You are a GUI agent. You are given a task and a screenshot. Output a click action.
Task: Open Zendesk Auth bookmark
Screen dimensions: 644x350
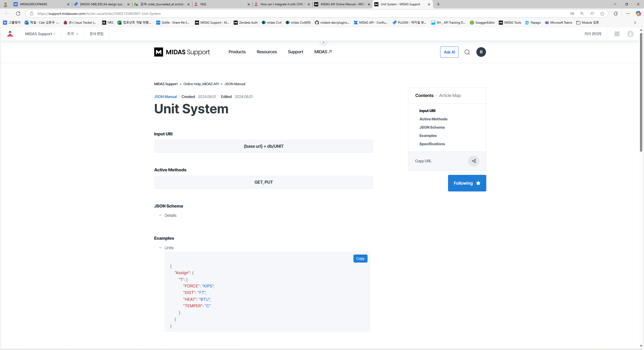tap(246, 23)
